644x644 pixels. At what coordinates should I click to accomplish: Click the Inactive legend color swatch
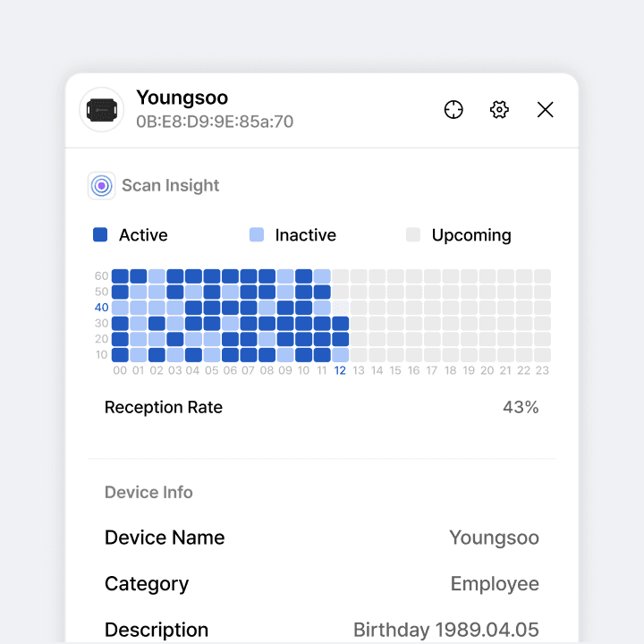pyautogui.click(x=257, y=235)
